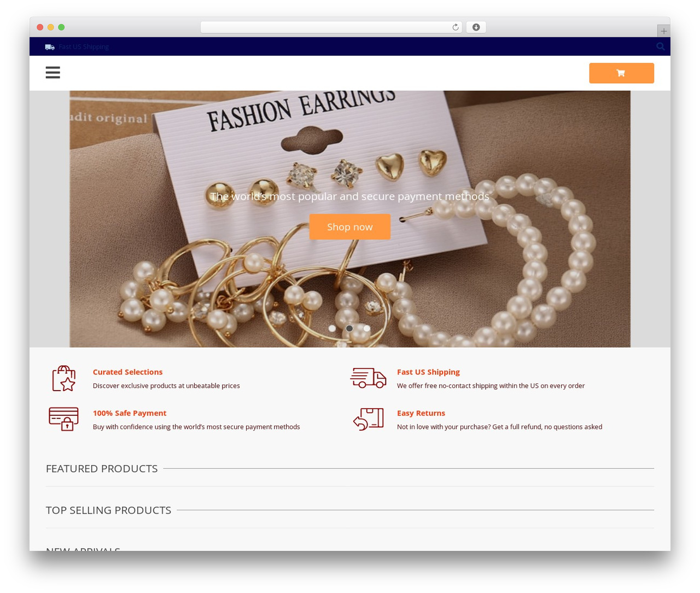Screen dimensions: 700x593
Task: Click the Easy Returns heading
Action: [x=421, y=413]
